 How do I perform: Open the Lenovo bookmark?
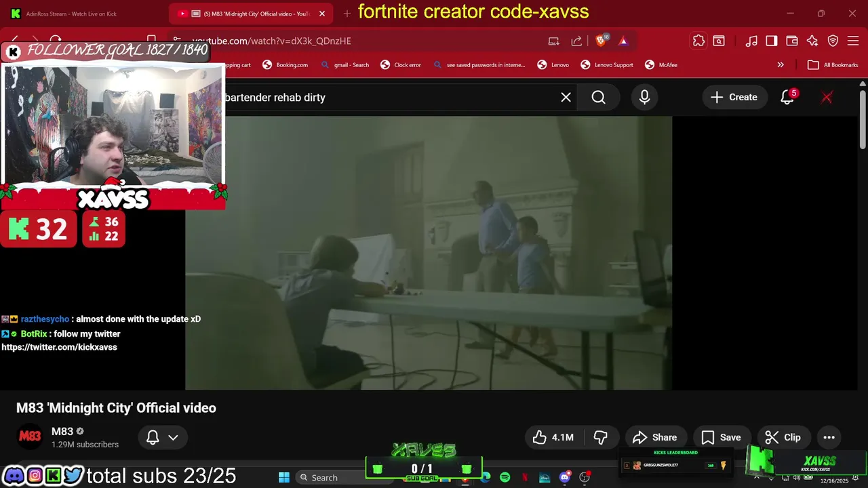(553, 65)
